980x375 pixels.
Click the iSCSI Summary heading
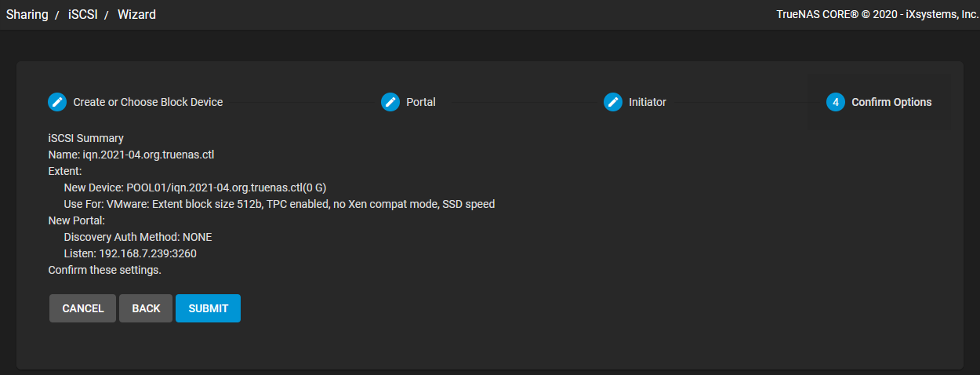point(86,138)
